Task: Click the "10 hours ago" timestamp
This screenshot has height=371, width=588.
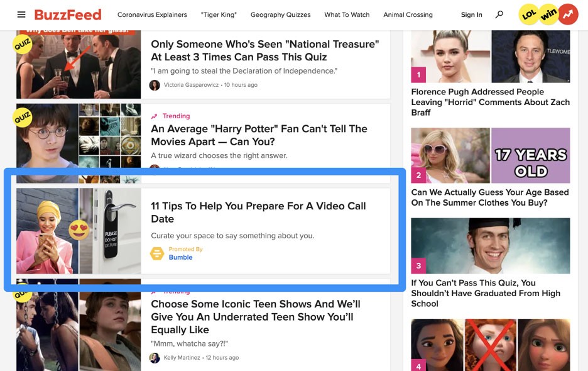Action: pyautogui.click(x=241, y=85)
